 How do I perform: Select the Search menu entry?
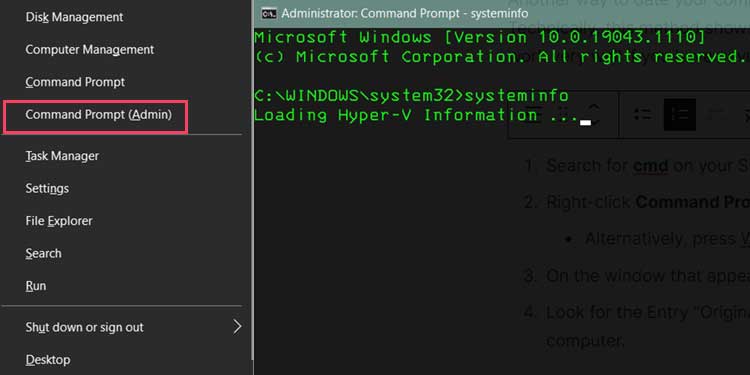tap(43, 254)
